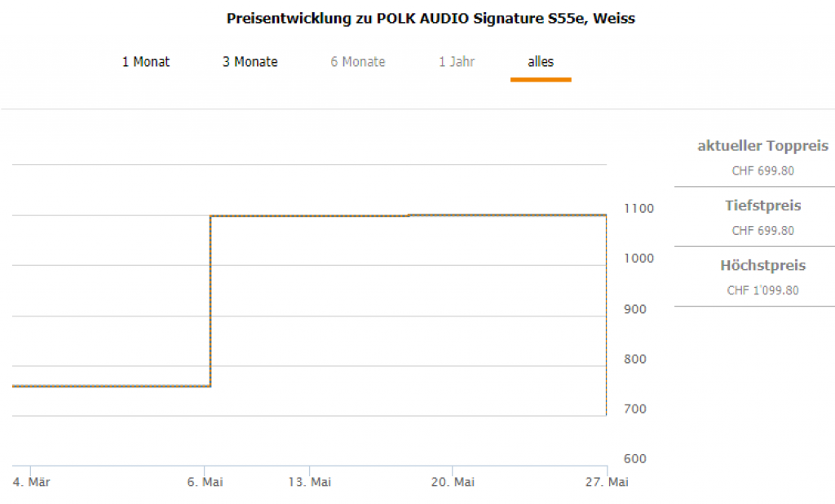Open the "1 Jahr" price history tab

(x=457, y=62)
